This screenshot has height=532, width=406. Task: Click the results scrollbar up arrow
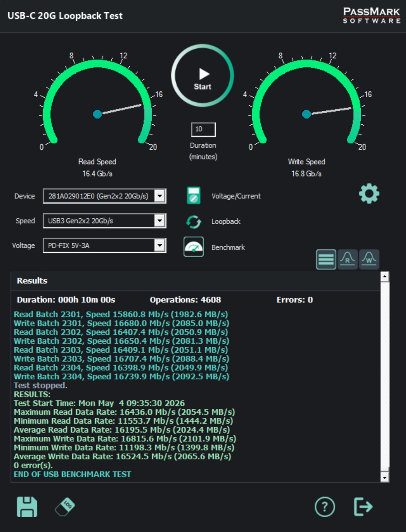(x=384, y=277)
